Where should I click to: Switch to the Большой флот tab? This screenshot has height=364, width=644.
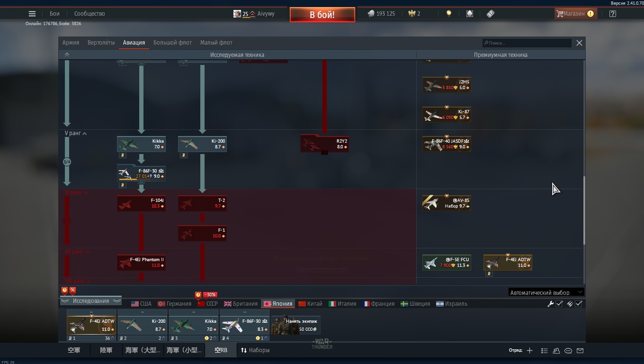click(x=172, y=43)
